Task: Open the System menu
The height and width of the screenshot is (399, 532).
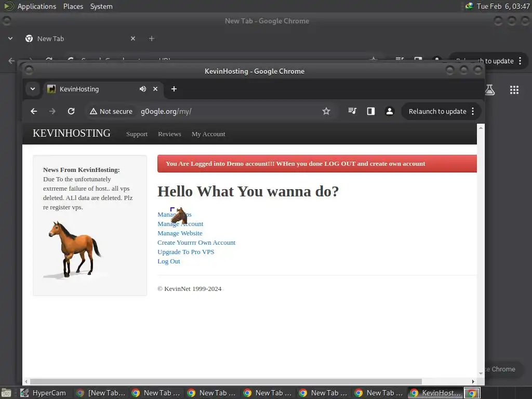Action: (x=101, y=6)
